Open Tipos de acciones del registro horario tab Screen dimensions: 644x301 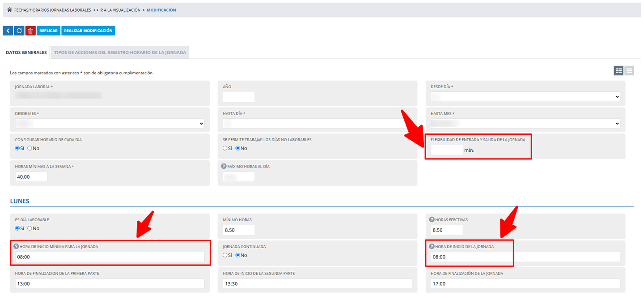[x=120, y=52]
